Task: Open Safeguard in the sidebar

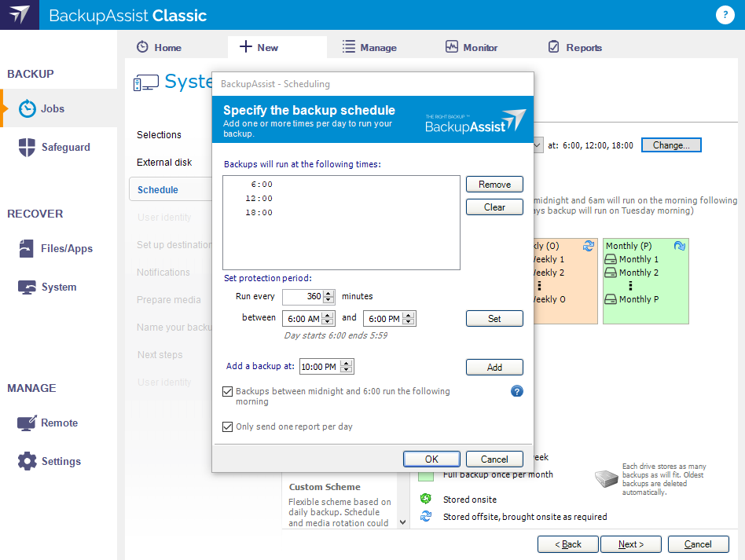Action: 58,147
